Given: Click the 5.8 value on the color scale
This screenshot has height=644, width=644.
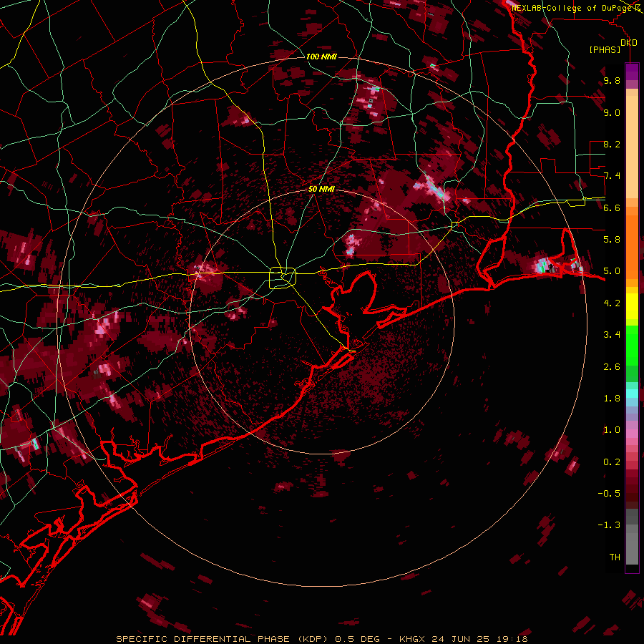Looking at the screenshot, I should [x=612, y=239].
